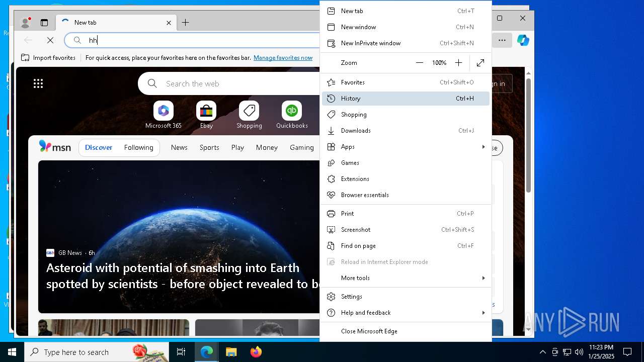The height and width of the screenshot is (362, 644).
Task: Increase zoom with plus button
Action: click(x=458, y=63)
